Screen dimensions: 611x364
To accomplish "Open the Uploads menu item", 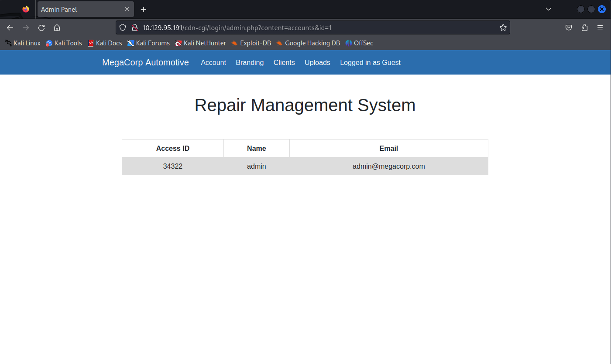I will pyautogui.click(x=317, y=62).
